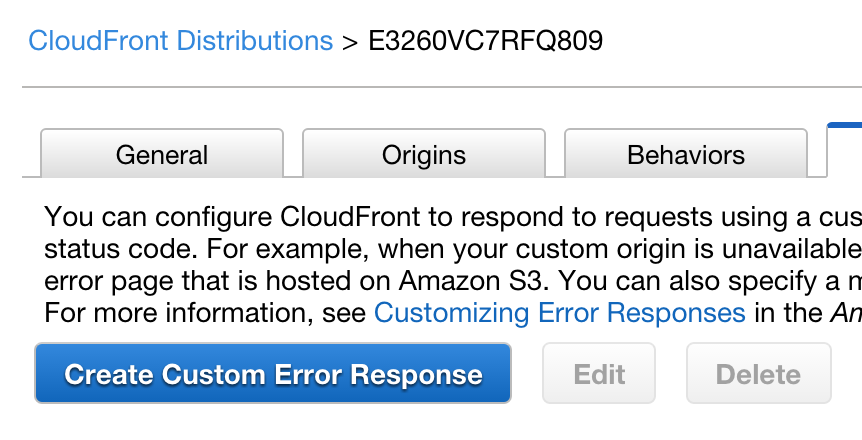The width and height of the screenshot is (862, 440).
Task: Click the 'For more information, see' text
Action: 205,313
